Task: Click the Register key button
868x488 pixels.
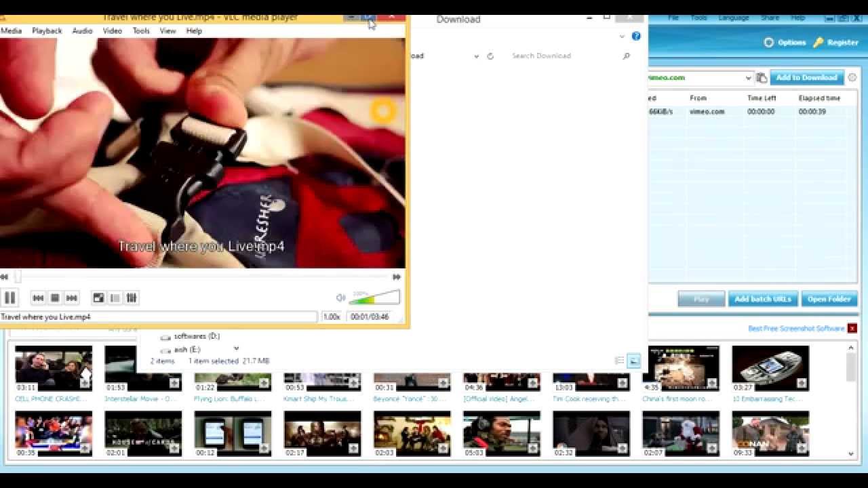Action: point(836,42)
